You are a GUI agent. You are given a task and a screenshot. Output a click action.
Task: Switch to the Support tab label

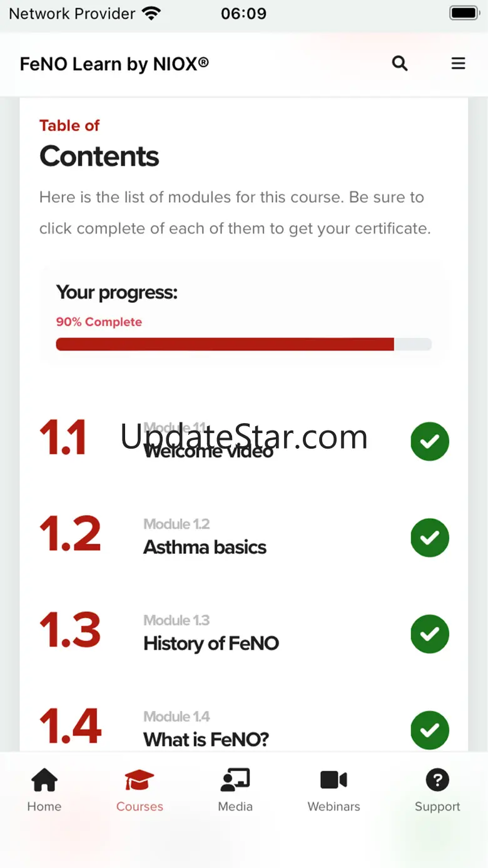tap(437, 807)
